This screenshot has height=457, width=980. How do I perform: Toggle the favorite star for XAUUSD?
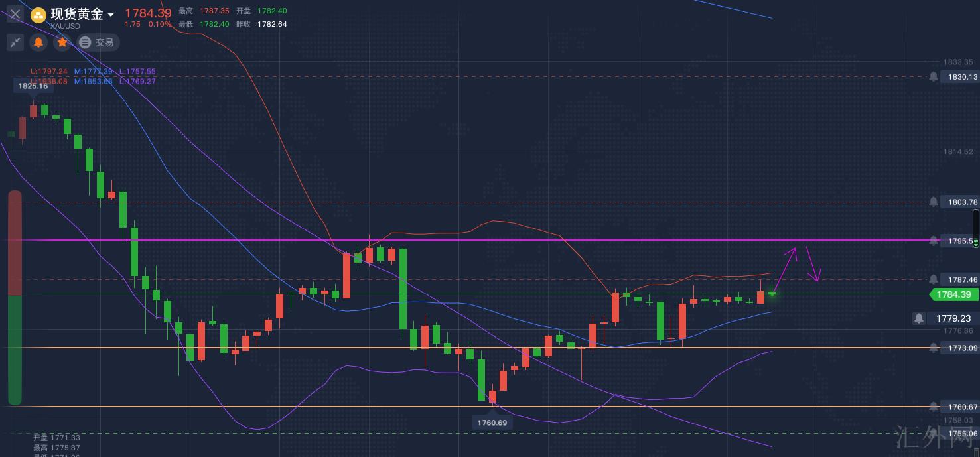click(x=62, y=42)
